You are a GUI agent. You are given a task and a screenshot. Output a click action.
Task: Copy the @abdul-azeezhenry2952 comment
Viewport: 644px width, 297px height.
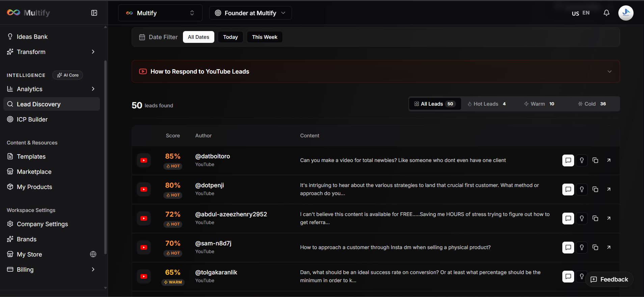pos(595,218)
